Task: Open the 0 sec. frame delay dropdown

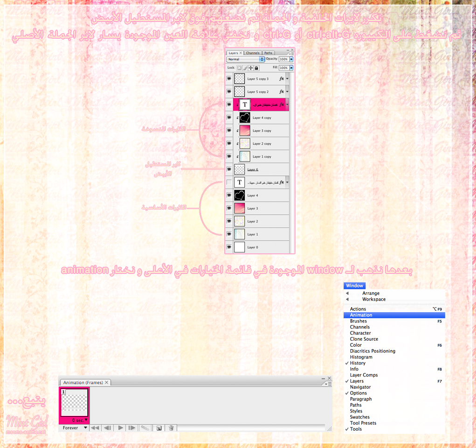Action: tap(80, 420)
